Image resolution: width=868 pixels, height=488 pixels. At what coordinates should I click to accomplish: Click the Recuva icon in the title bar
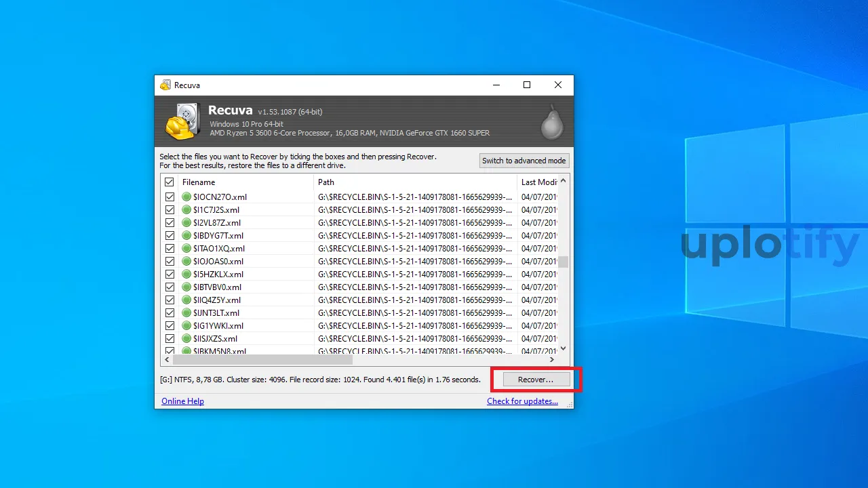(165, 85)
